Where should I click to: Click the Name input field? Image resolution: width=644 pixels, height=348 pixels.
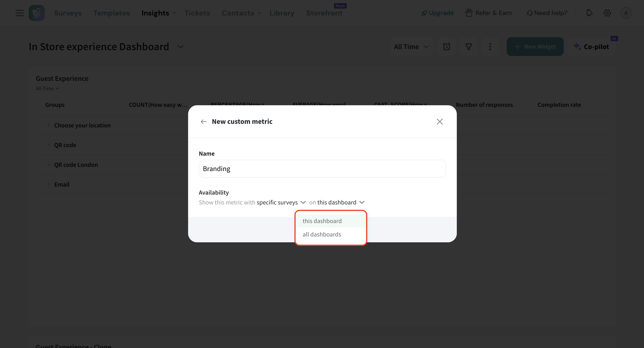[322, 169]
